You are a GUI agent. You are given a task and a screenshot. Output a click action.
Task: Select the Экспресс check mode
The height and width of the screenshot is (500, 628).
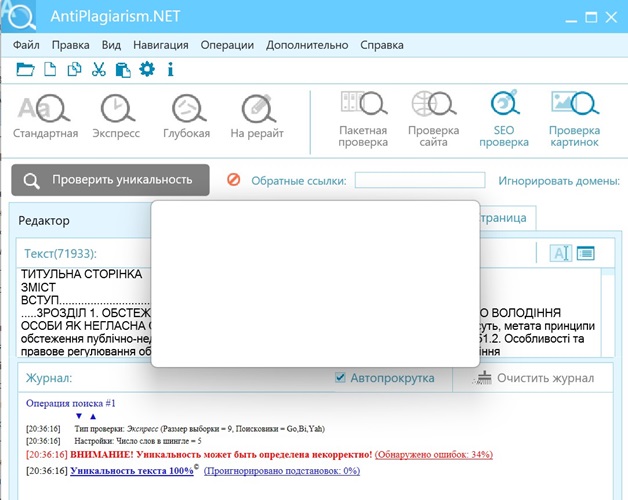[x=116, y=117]
